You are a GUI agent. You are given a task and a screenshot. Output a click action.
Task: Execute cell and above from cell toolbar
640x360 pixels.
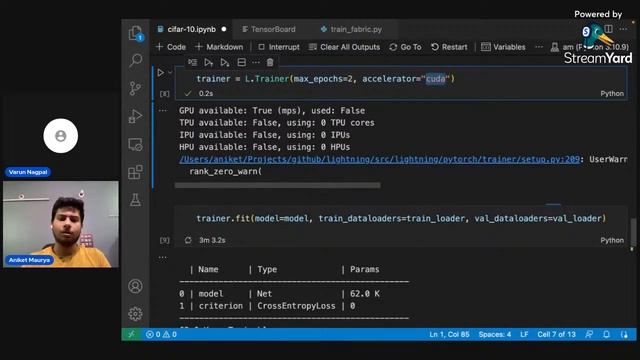pos(209,62)
